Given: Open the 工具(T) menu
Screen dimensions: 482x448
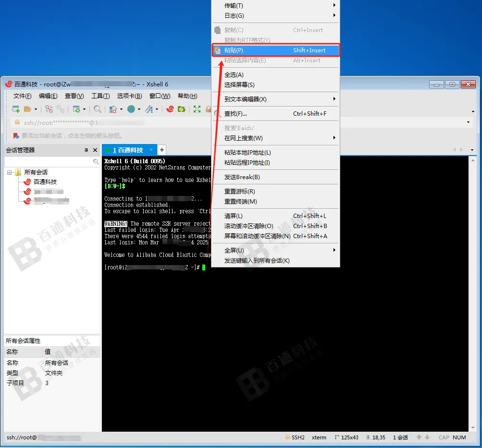Looking at the screenshot, I should (x=100, y=96).
